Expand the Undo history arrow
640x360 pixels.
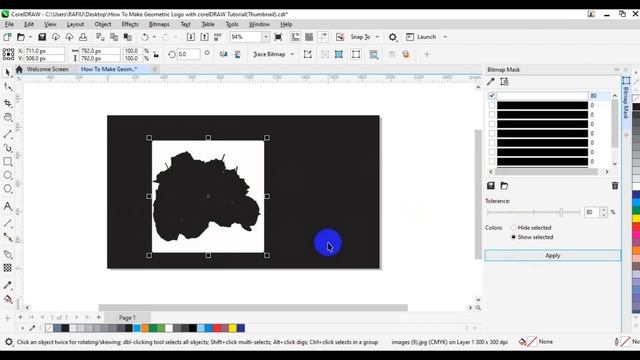click(x=154, y=37)
